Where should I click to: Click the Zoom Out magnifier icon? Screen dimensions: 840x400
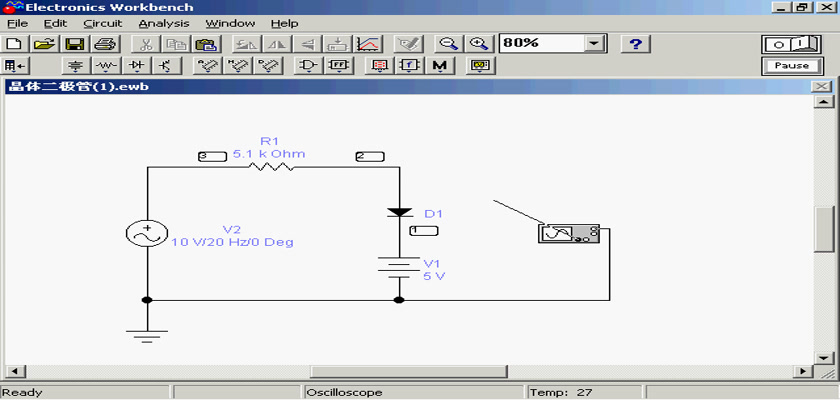pos(449,44)
